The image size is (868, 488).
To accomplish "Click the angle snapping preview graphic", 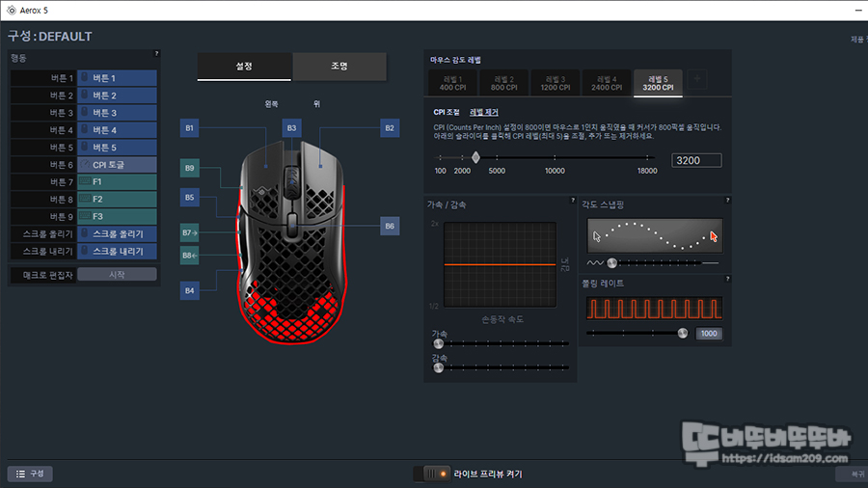I will 655,235.
